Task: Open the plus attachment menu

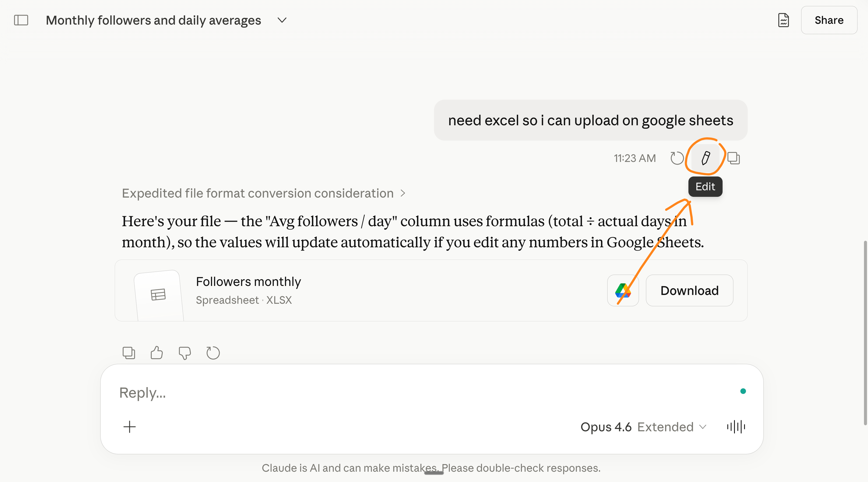Action: pyautogui.click(x=129, y=427)
